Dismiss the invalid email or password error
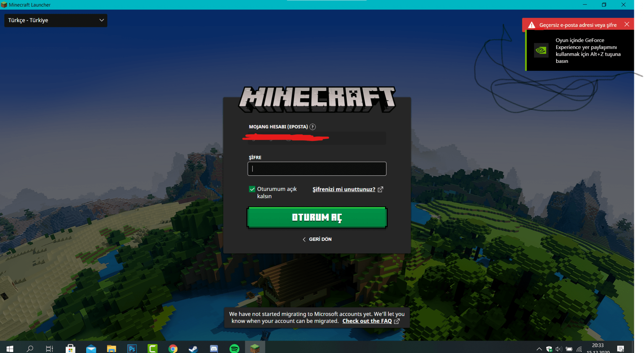 (x=627, y=25)
